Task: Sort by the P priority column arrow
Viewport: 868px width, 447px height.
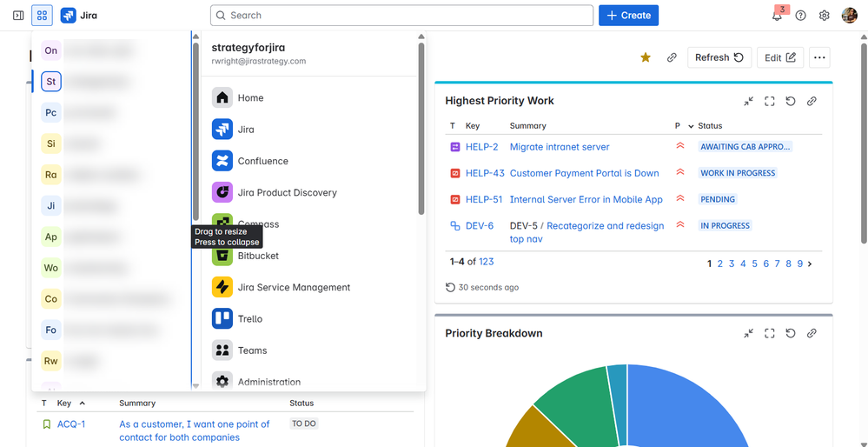Action: click(692, 126)
